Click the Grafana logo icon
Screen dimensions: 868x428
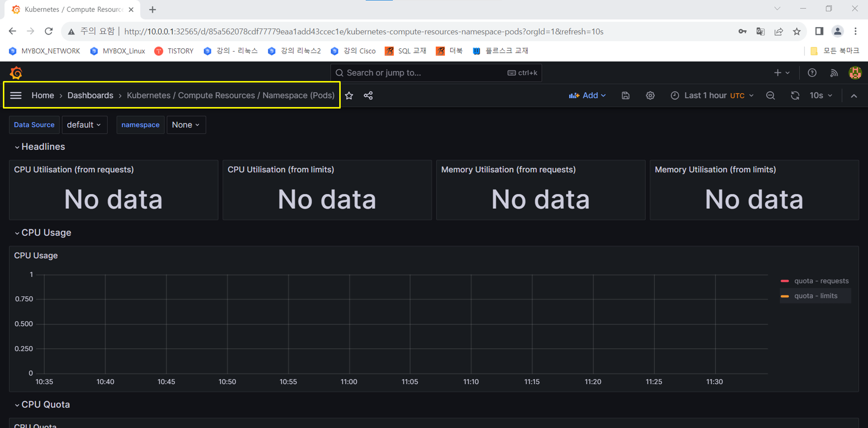point(16,73)
